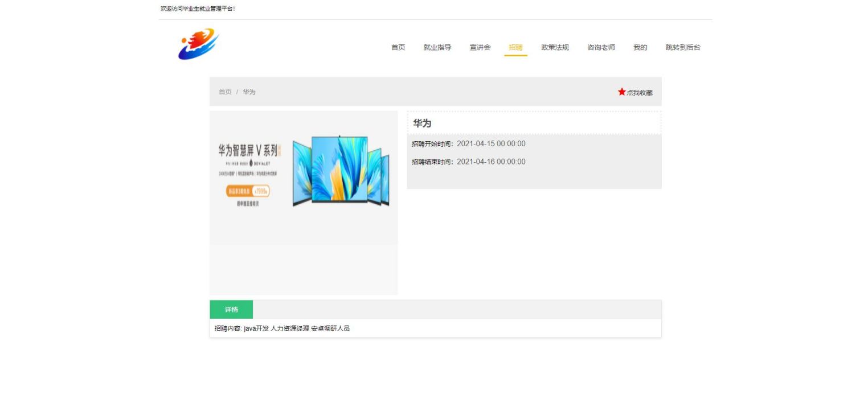The height and width of the screenshot is (416, 868).
Task: Click the 招聘开始时间 label
Action: coord(433,144)
